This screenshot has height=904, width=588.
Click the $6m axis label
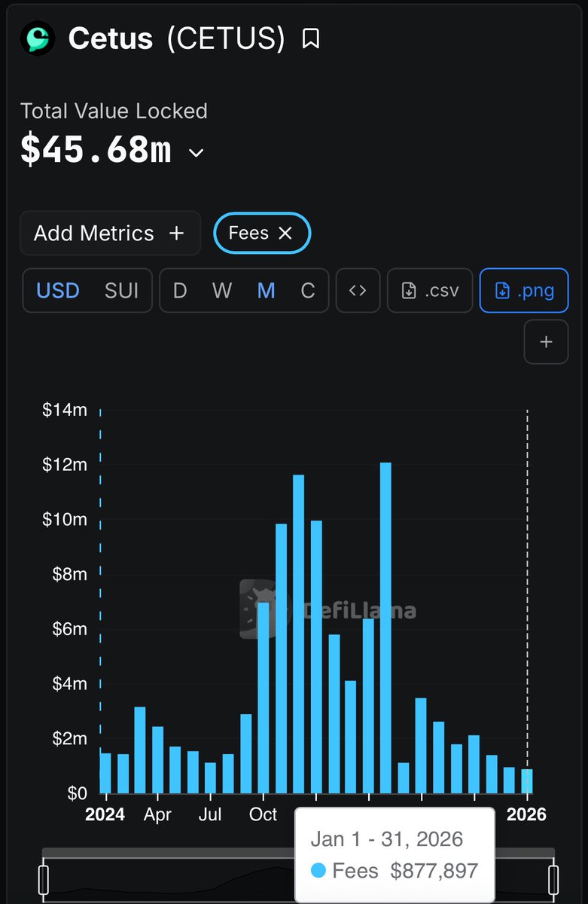(69, 629)
